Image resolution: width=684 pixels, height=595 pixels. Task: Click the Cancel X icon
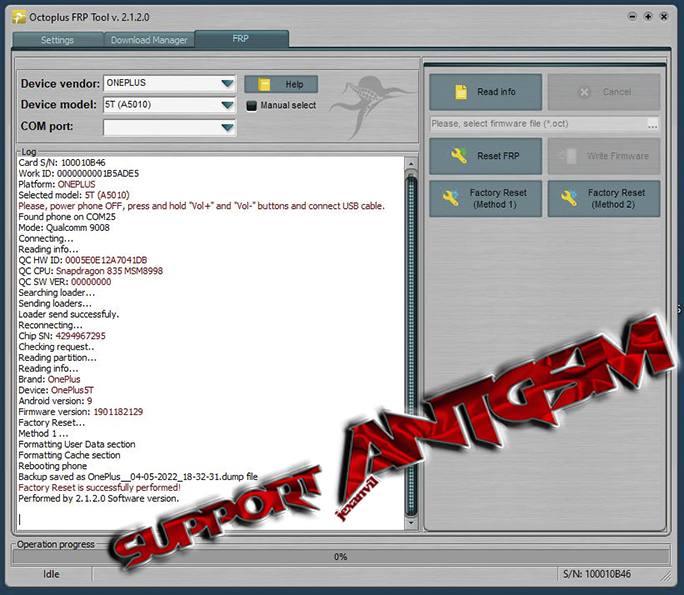point(584,92)
